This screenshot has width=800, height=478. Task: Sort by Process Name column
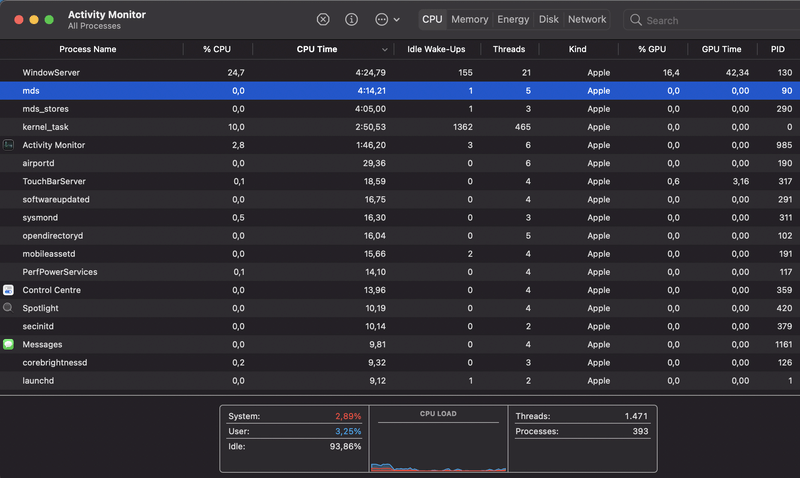(88, 49)
